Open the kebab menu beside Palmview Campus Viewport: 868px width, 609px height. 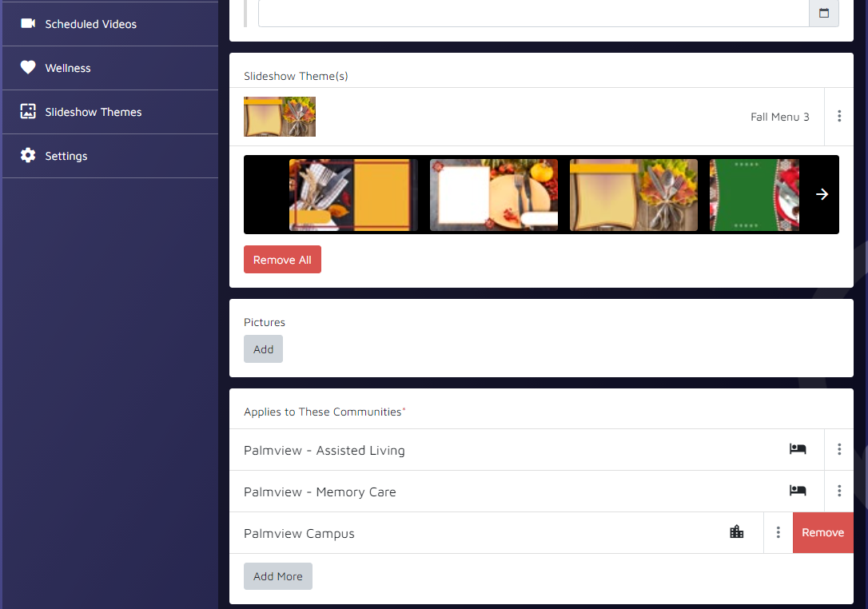coord(778,531)
